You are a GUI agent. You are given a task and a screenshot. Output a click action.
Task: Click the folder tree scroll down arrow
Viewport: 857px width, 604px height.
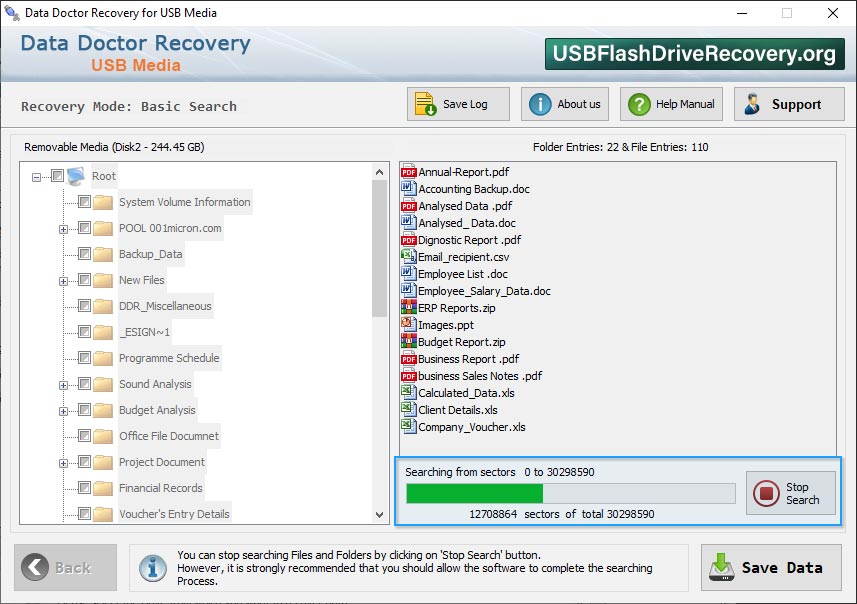pos(379,514)
